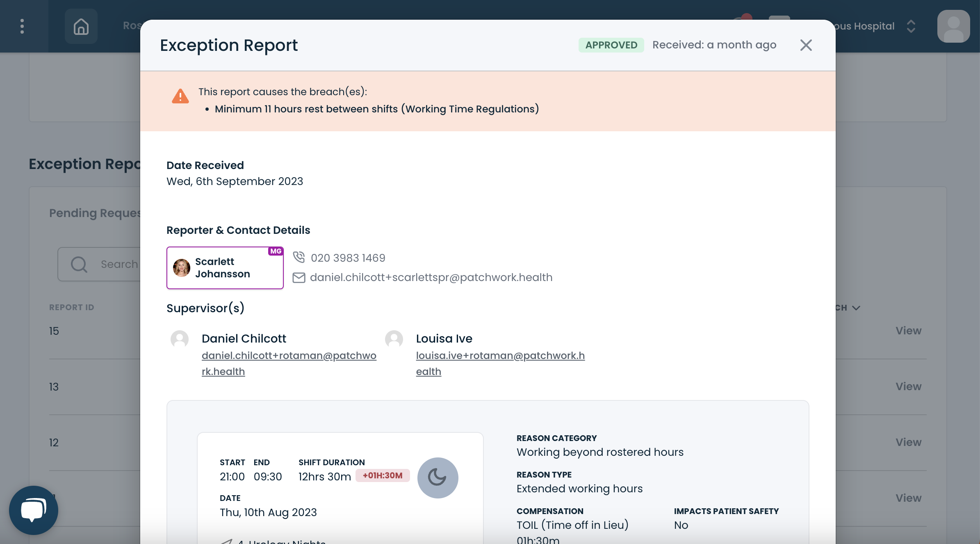
Task: Click Scarlett Johansson's profile photo
Action: 181,268
